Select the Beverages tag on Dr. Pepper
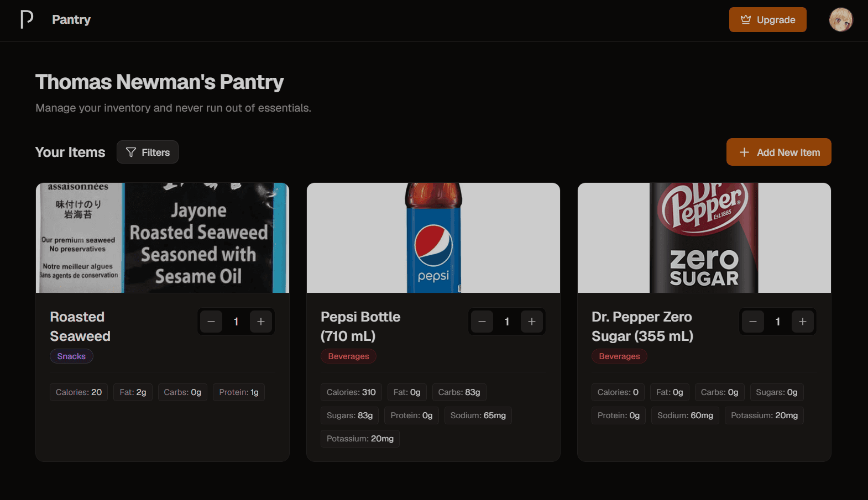Image resolution: width=868 pixels, height=500 pixels. tap(619, 356)
